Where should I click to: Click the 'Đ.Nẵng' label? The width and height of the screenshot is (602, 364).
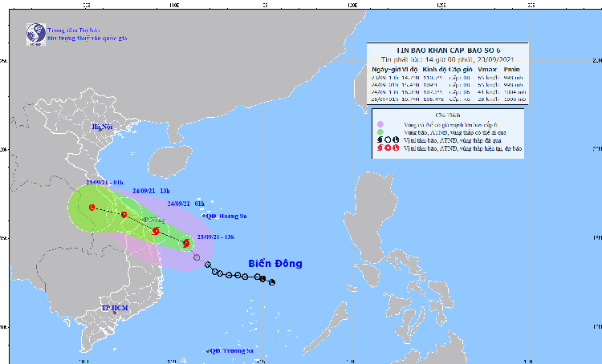coord(154,220)
